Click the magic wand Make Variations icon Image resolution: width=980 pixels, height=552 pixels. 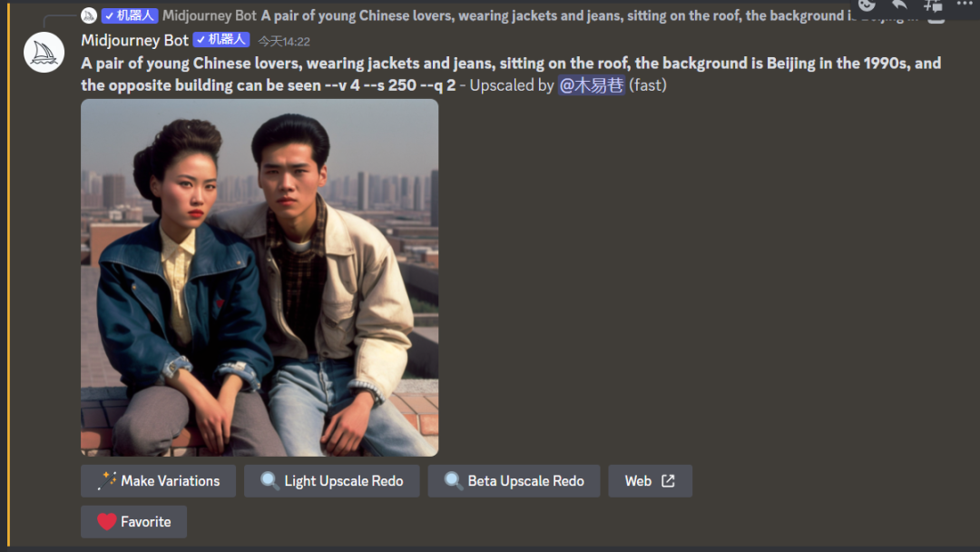pyautogui.click(x=107, y=481)
